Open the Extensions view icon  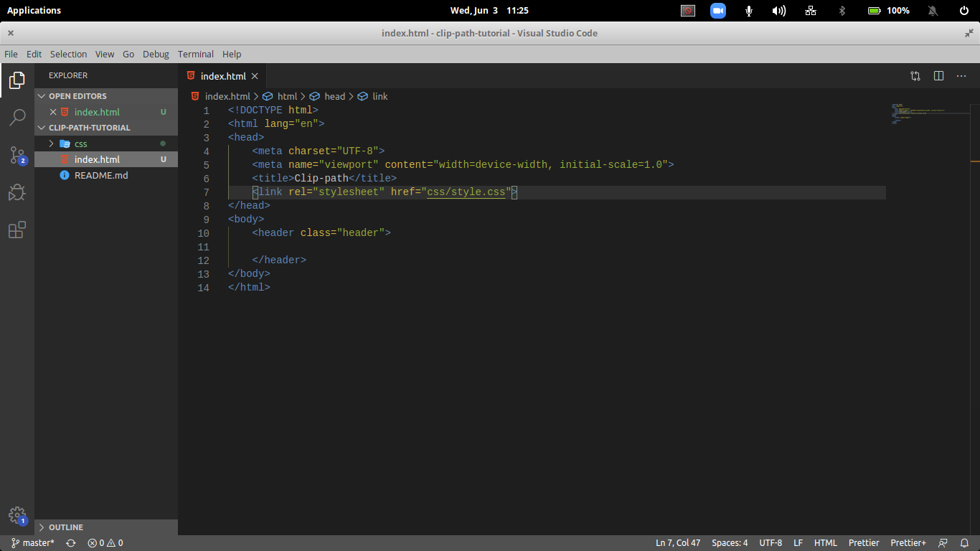[17, 230]
